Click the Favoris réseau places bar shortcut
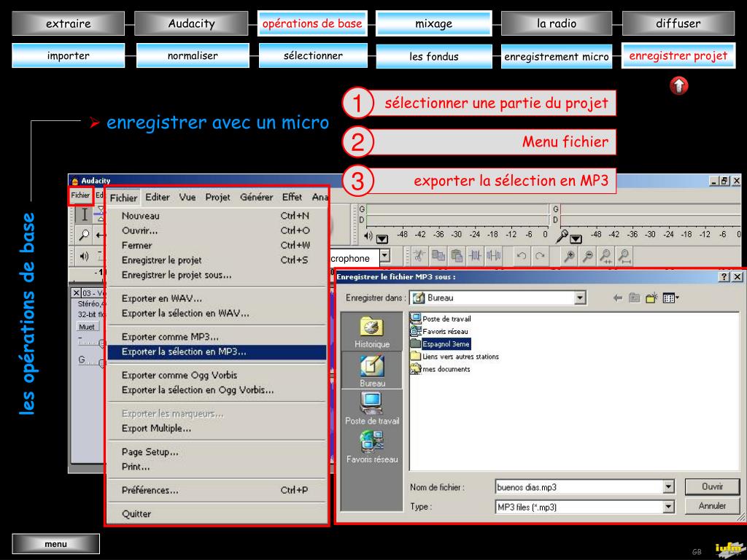This screenshot has height=560, width=747. 371,447
